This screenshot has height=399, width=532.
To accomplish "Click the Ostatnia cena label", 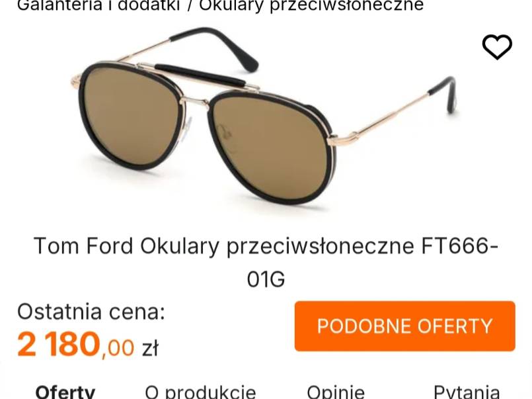I will (x=91, y=312).
